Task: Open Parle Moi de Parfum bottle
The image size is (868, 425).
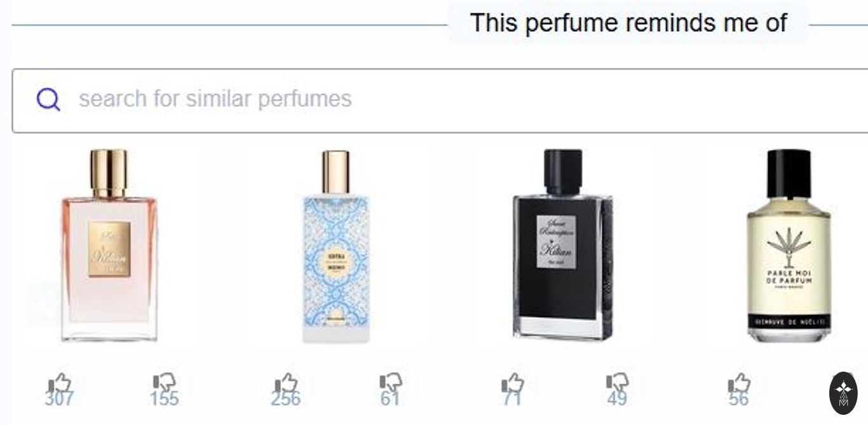Action: (x=789, y=245)
